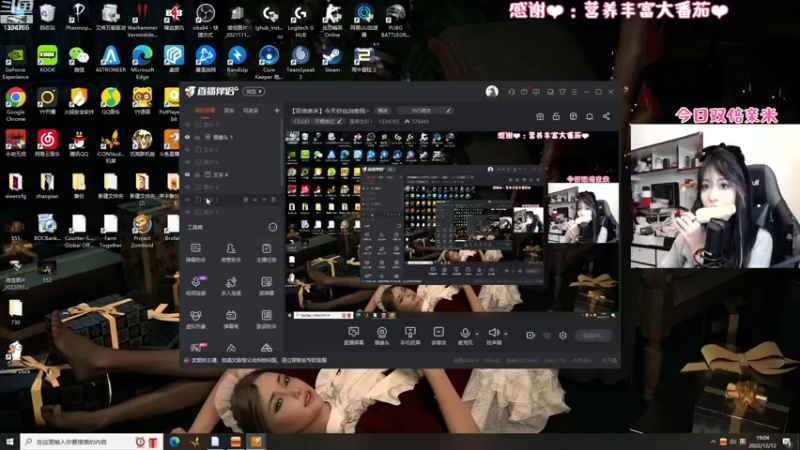Open the 弹幕秀 tool
This screenshot has width=800, height=450.
(x=231, y=319)
